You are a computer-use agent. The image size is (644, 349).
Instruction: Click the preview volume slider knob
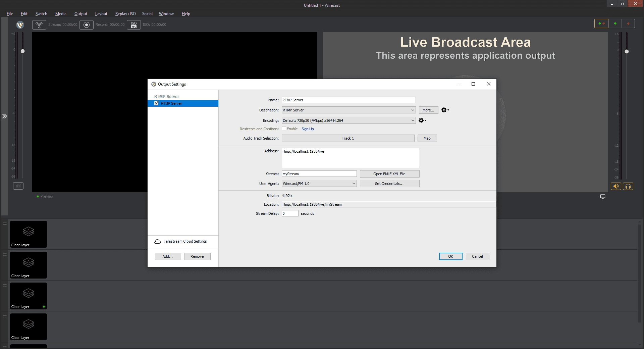22,51
